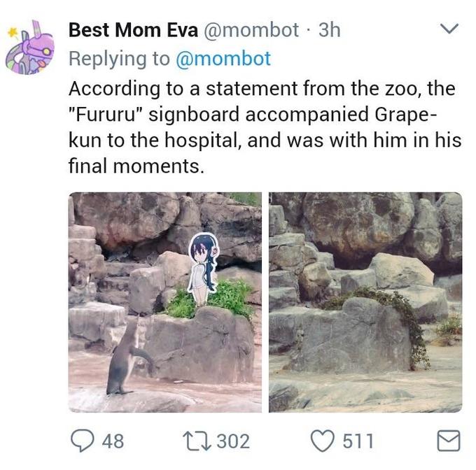Viewport: 476px width, 470px height.
Task: Like the tweet with the heart icon
Action: (x=322, y=441)
